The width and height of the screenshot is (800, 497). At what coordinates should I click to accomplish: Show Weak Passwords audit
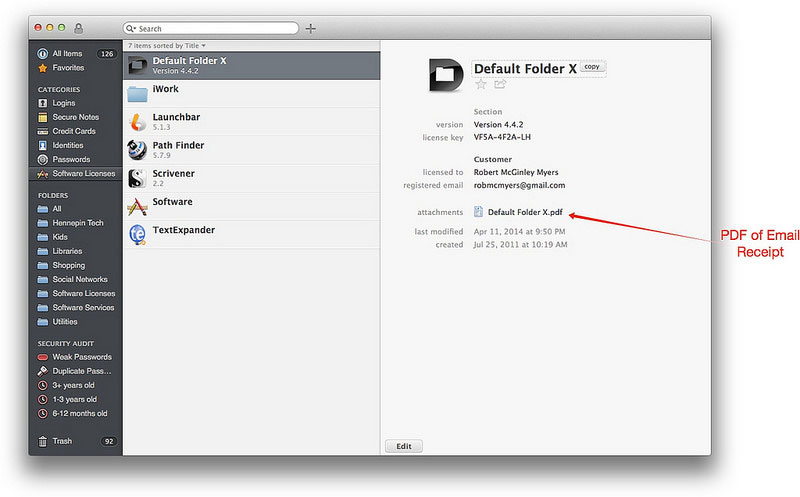[x=74, y=357]
